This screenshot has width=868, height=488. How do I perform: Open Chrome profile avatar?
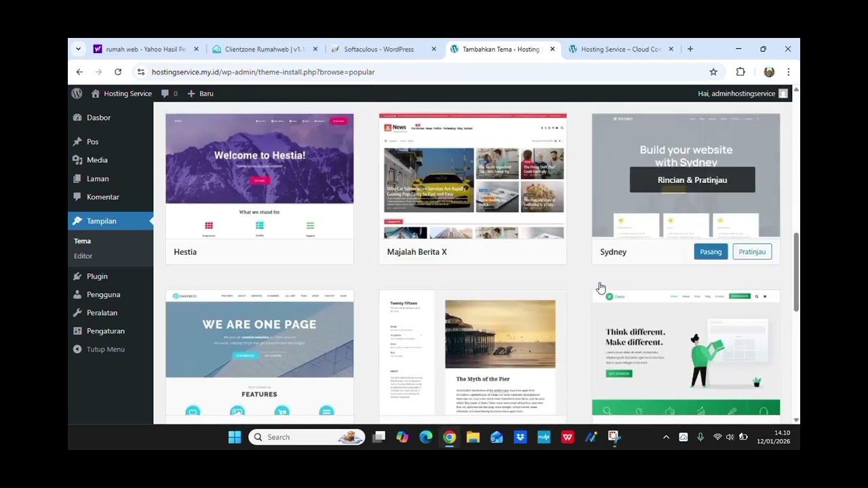click(769, 72)
